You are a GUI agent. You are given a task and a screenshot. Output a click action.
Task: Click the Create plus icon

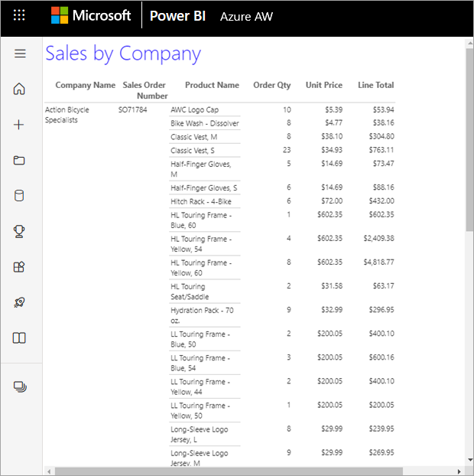(19, 125)
